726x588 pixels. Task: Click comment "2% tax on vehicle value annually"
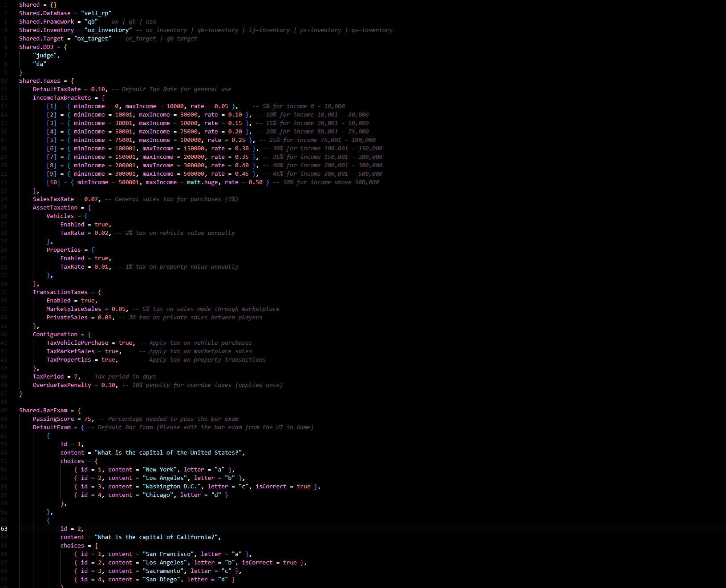tap(175, 233)
